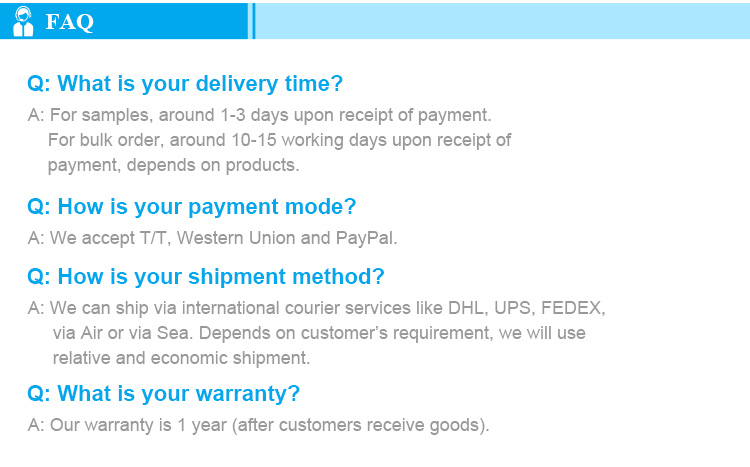Click the T/T, Western Union, PayPal answer
The width and height of the screenshot is (750, 467).
tap(212, 238)
